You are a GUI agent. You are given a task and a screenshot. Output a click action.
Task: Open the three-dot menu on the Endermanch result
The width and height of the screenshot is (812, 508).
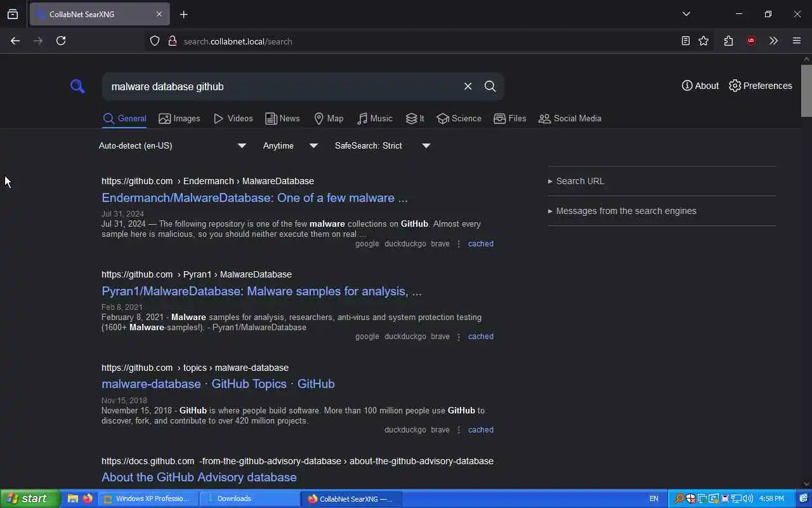pos(459,244)
